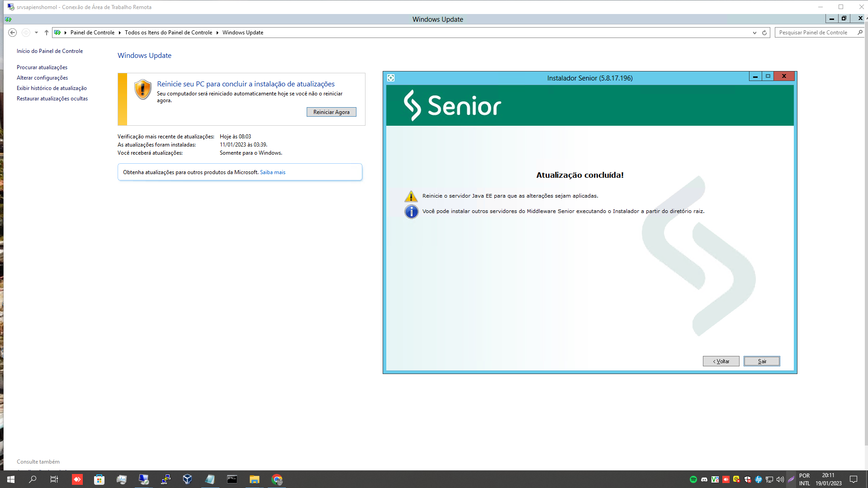The width and height of the screenshot is (868, 488).
Task: Open Restaurar atualizações ocultas
Action: 52,99
